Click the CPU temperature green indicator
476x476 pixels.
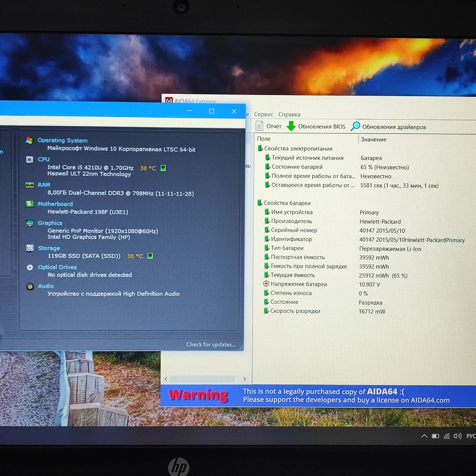tap(163, 168)
